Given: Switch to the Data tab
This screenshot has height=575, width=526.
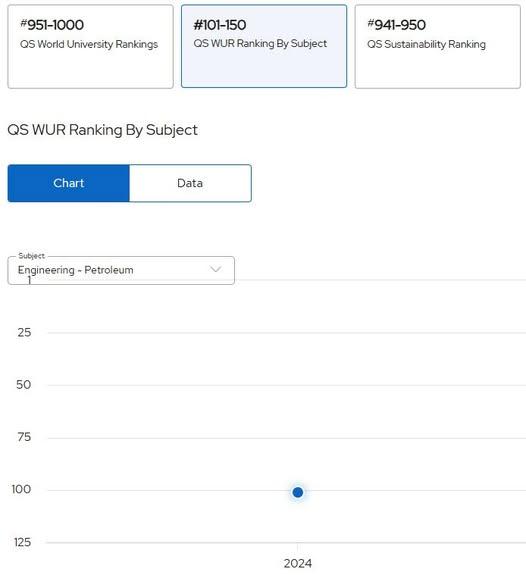Looking at the screenshot, I should pyautogui.click(x=190, y=183).
